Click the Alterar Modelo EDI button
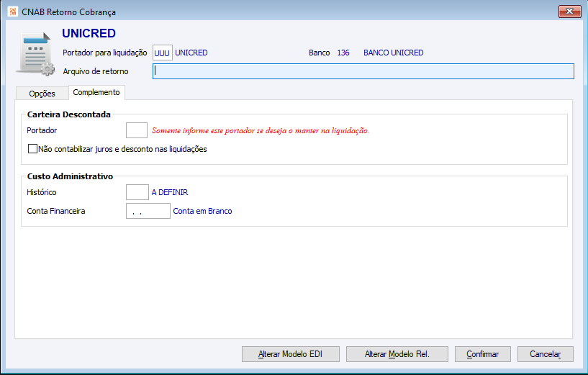This screenshot has width=588, height=375. 291,354
